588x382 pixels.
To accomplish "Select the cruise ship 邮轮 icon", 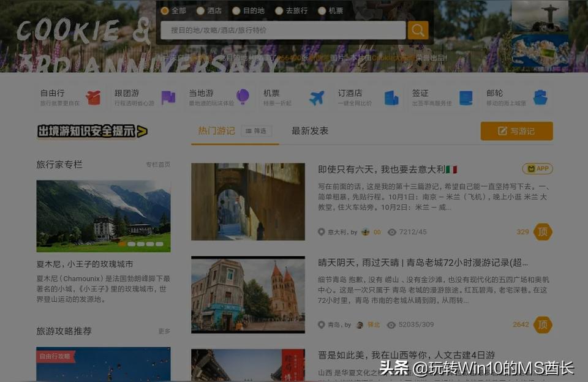I will click(540, 98).
